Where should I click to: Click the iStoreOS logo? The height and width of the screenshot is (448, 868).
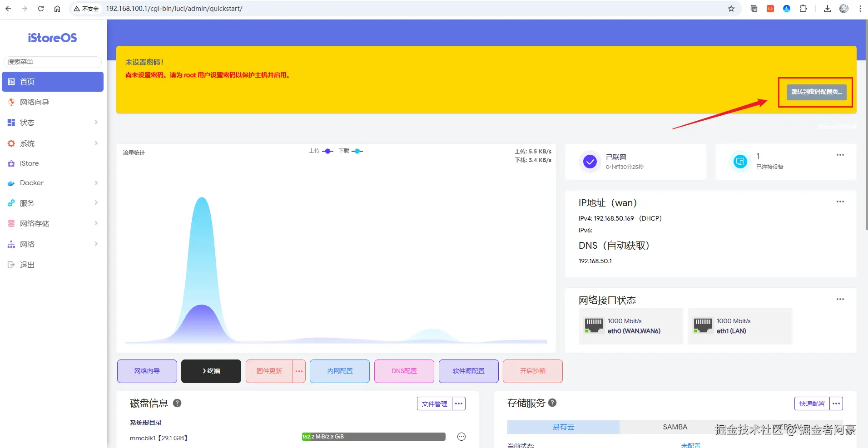tap(52, 38)
